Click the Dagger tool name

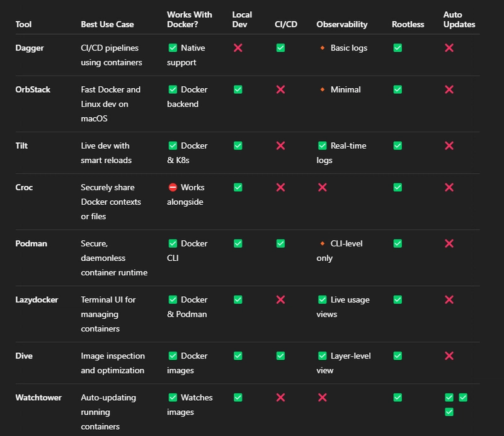(30, 48)
